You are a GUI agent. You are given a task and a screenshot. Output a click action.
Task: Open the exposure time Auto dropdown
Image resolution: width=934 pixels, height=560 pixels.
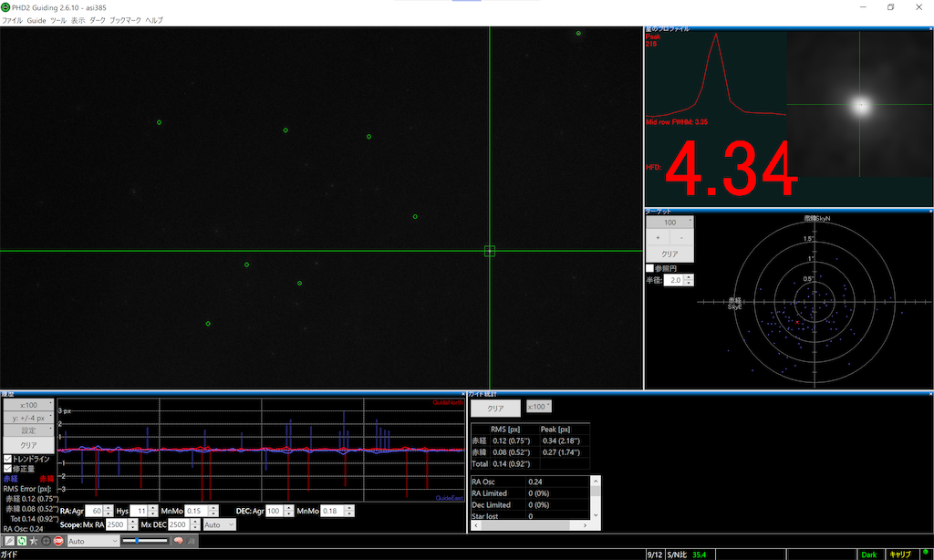click(93, 541)
